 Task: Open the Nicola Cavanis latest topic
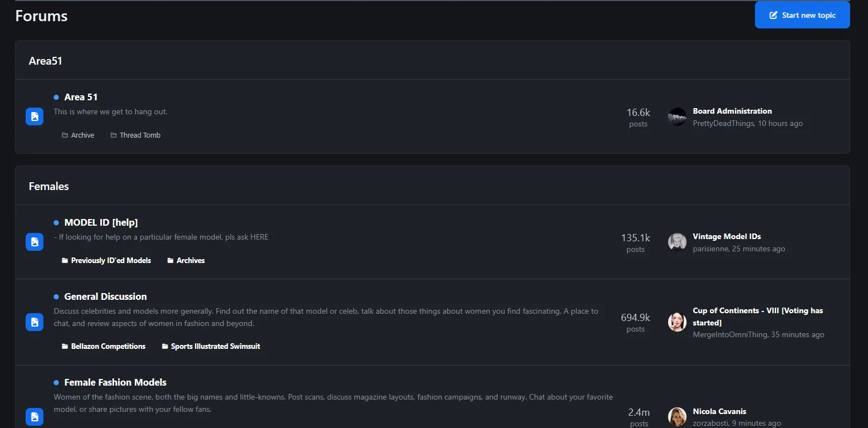tap(719, 411)
